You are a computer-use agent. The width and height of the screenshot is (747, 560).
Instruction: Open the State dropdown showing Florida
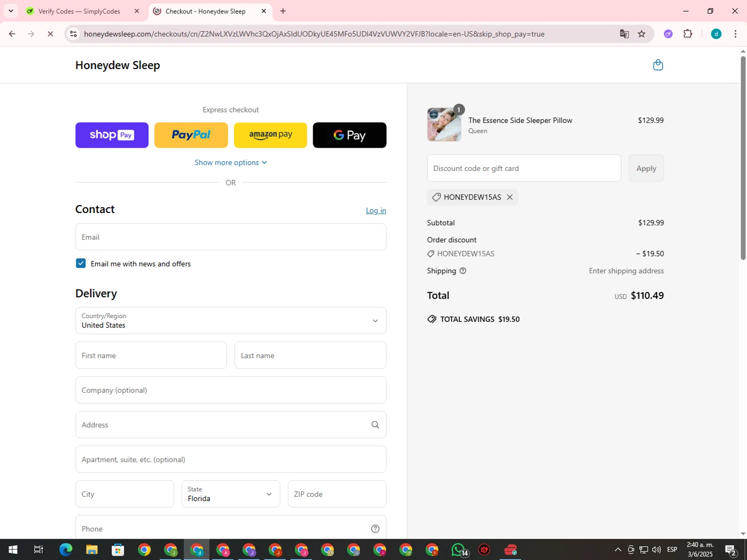click(231, 494)
